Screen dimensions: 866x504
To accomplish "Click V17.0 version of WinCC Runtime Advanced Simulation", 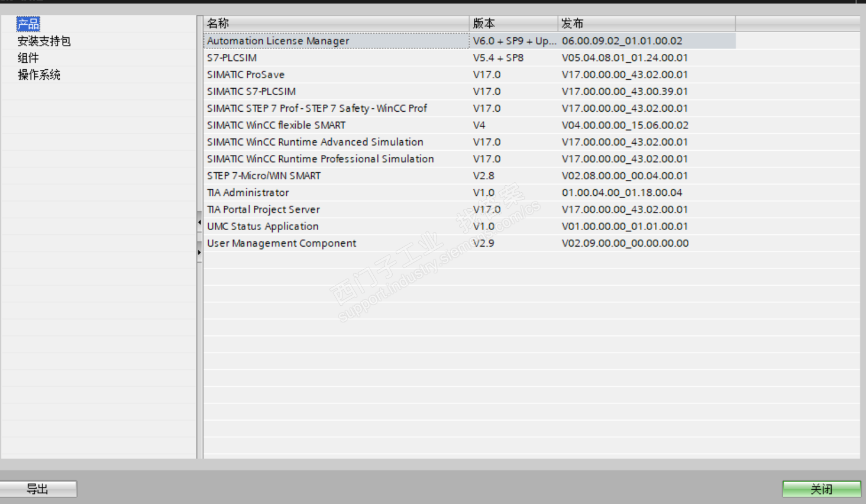I will 487,142.
